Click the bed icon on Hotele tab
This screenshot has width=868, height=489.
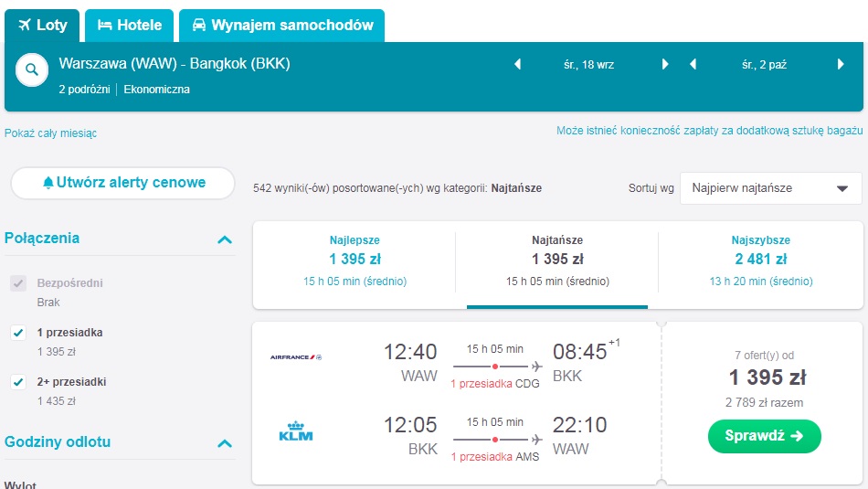pos(105,25)
